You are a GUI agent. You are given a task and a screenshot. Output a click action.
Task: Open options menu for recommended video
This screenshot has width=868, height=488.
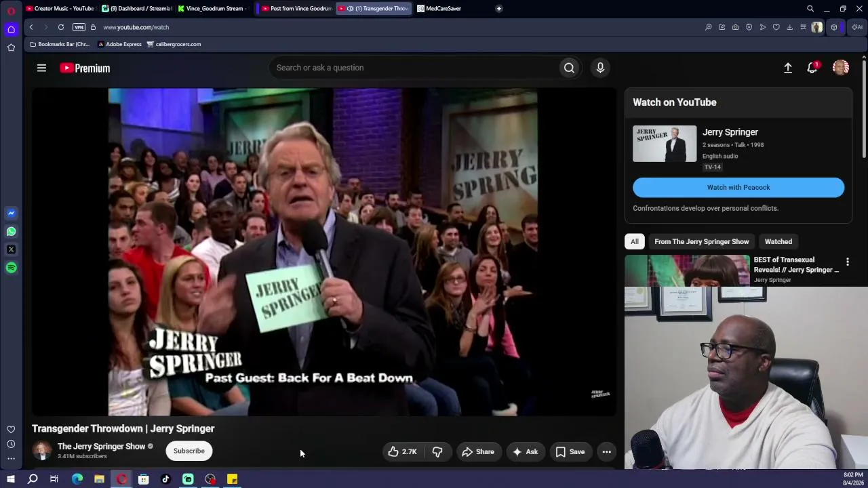(x=848, y=262)
